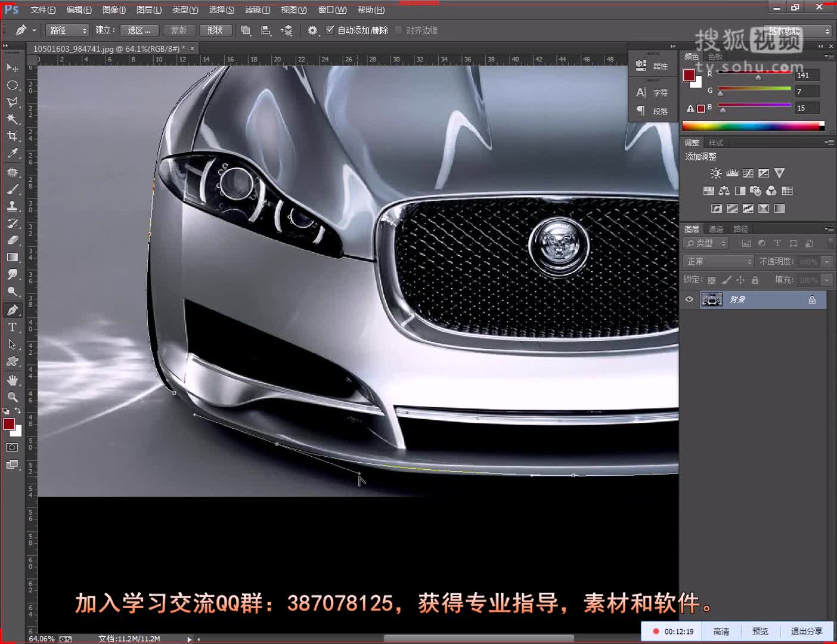Open the 基本功能 workspace dropdown
This screenshot has width=837, height=644.
(797, 31)
